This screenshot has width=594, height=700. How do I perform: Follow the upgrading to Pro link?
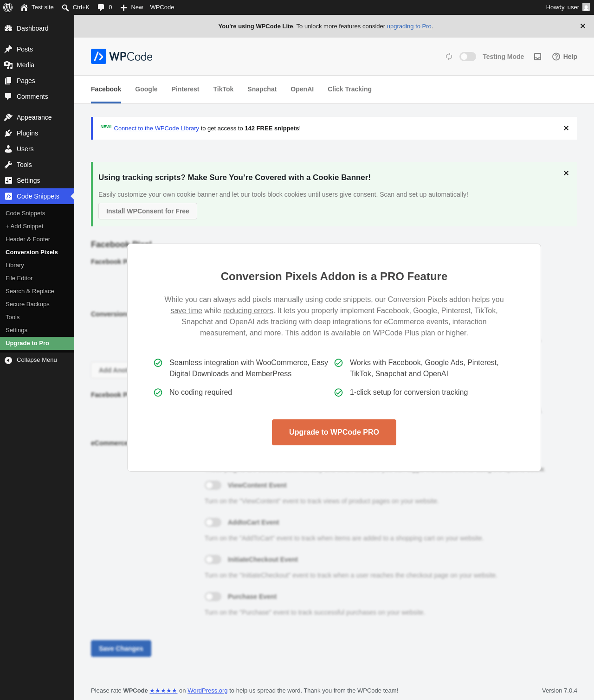click(409, 26)
